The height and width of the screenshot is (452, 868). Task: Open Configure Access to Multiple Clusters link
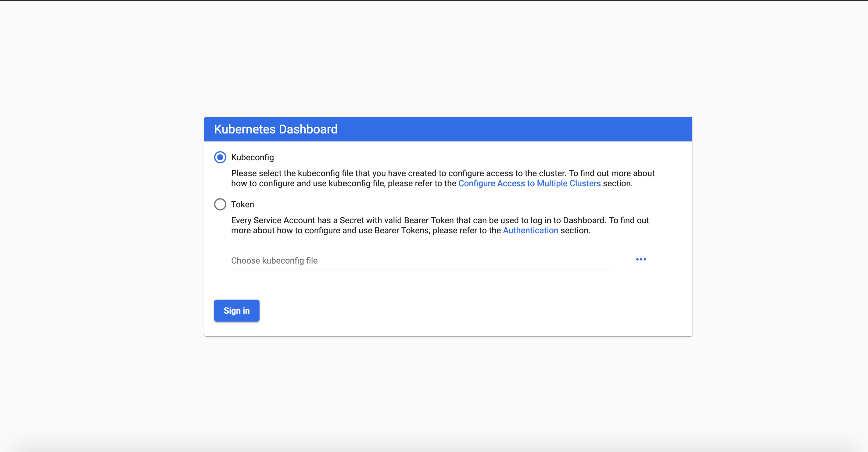pyautogui.click(x=529, y=183)
